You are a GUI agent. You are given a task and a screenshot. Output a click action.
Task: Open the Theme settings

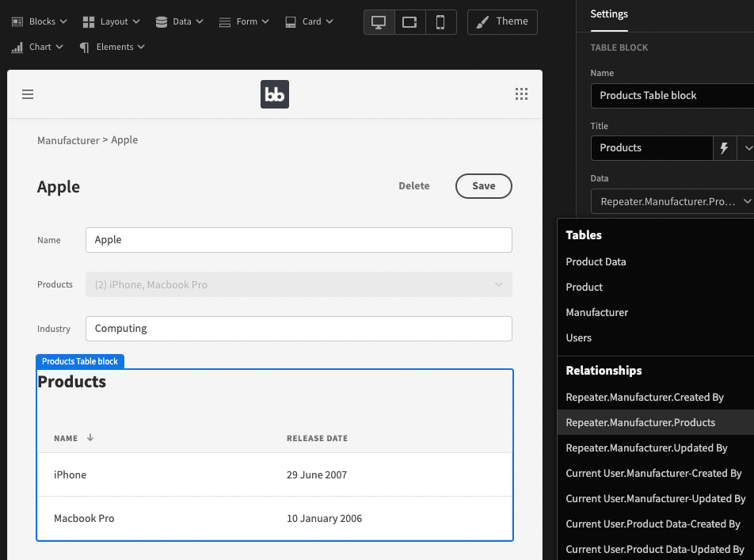502,21
